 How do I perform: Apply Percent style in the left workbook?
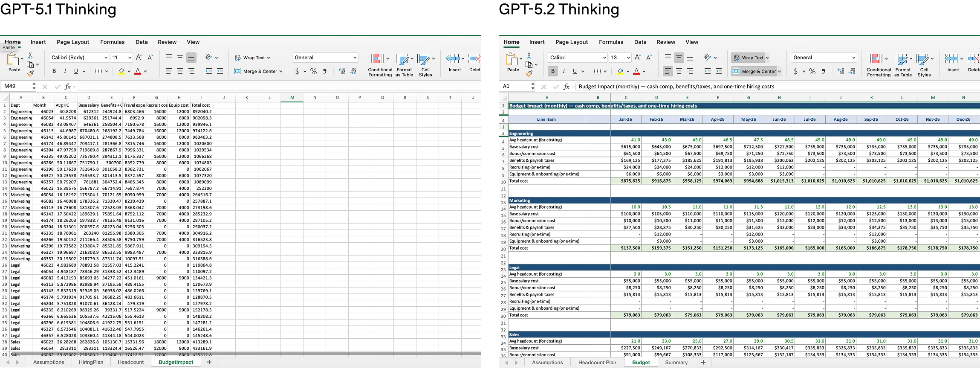(313, 71)
